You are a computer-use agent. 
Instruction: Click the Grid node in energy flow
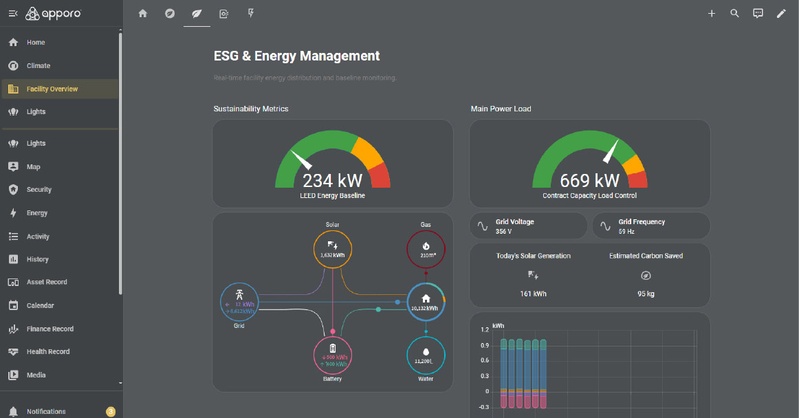pos(239,302)
